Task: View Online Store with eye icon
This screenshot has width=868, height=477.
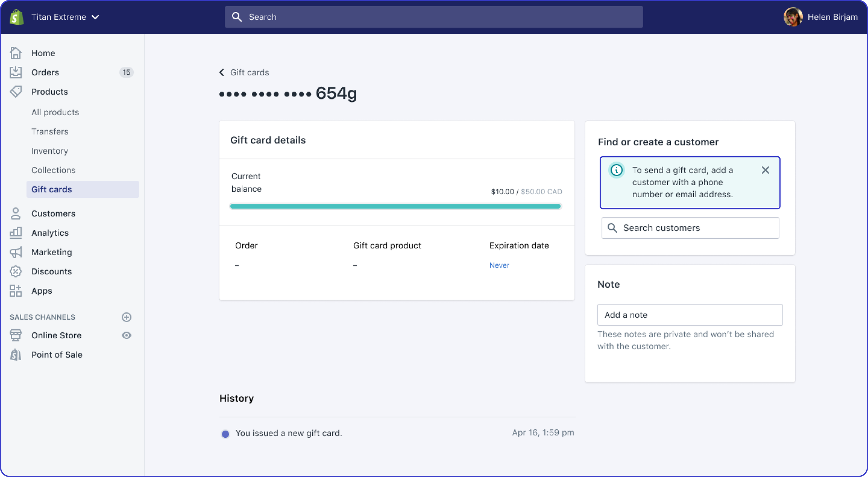Action: tap(126, 335)
